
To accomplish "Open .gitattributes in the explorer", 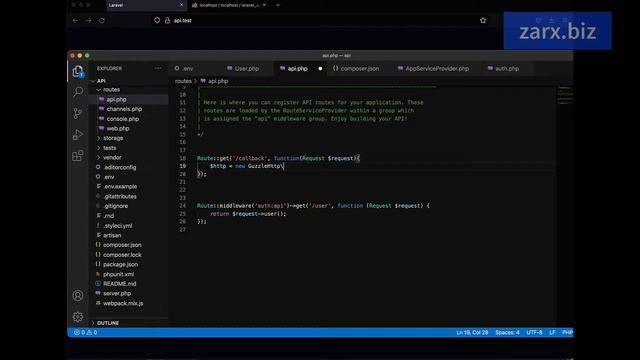I will (120, 196).
